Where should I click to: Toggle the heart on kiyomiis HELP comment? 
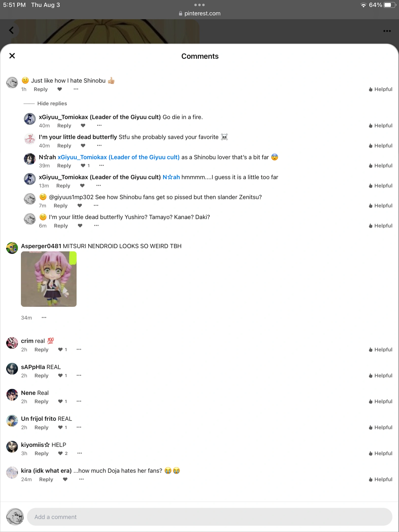[x=60, y=453]
